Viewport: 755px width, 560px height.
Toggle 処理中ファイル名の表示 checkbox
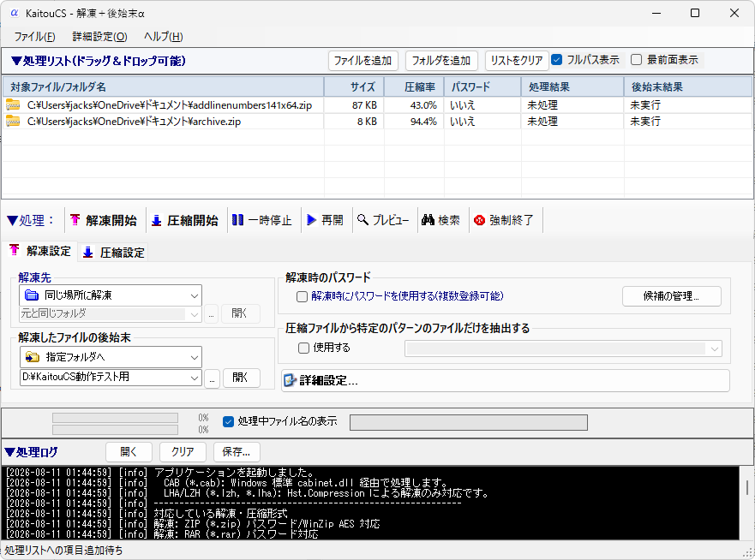[x=228, y=422]
